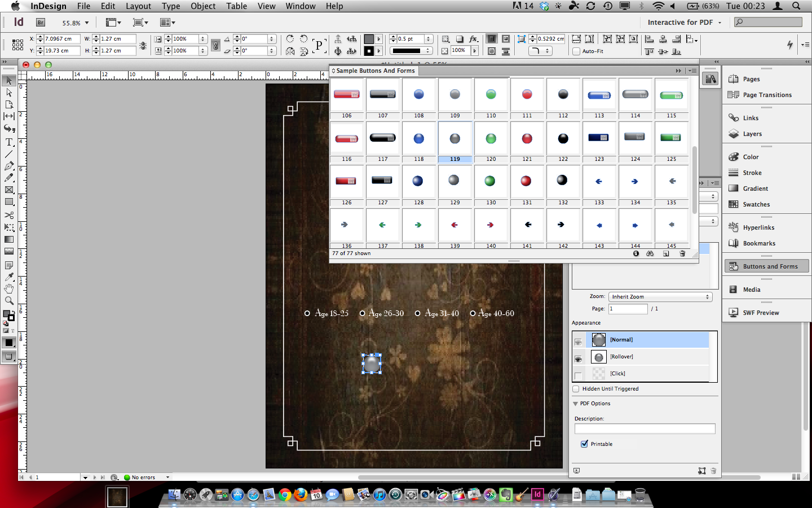Open the Zoom Inherit Zoom dropdown
The height and width of the screenshot is (508, 812).
(660, 297)
